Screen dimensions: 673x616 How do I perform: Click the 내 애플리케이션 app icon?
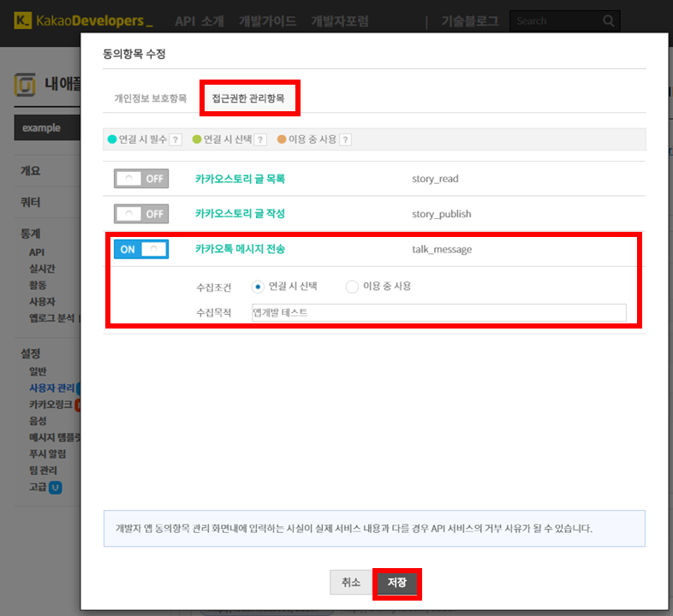[25, 84]
